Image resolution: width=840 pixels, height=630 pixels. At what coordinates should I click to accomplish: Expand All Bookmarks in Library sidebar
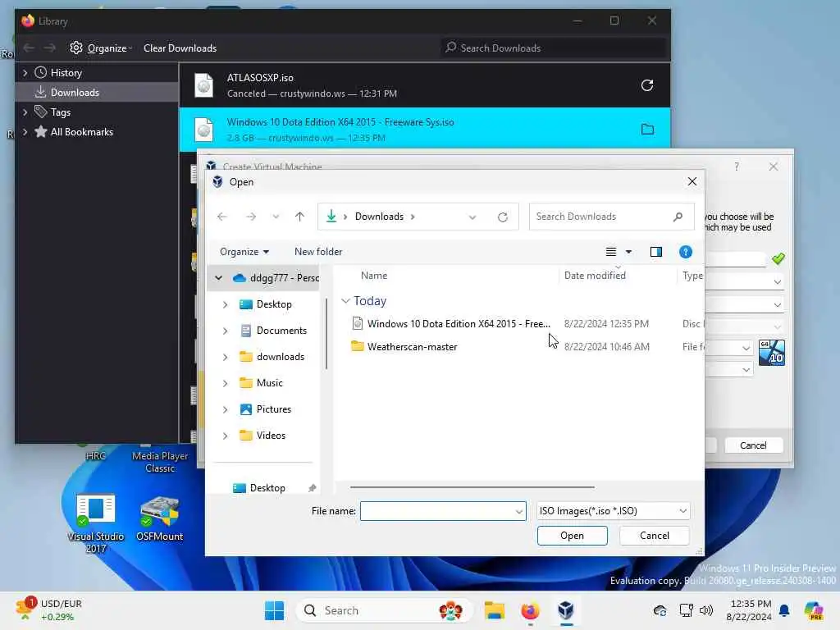(x=25, y=132)
